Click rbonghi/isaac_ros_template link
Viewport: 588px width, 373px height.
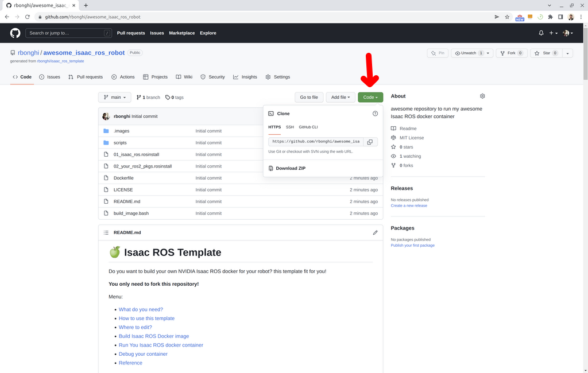point(60,61)
